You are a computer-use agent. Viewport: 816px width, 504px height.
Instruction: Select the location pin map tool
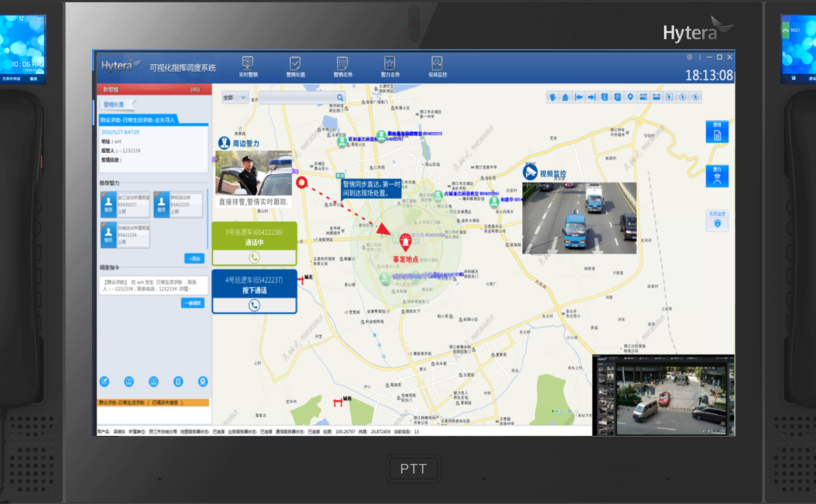(x=631, y=97)
